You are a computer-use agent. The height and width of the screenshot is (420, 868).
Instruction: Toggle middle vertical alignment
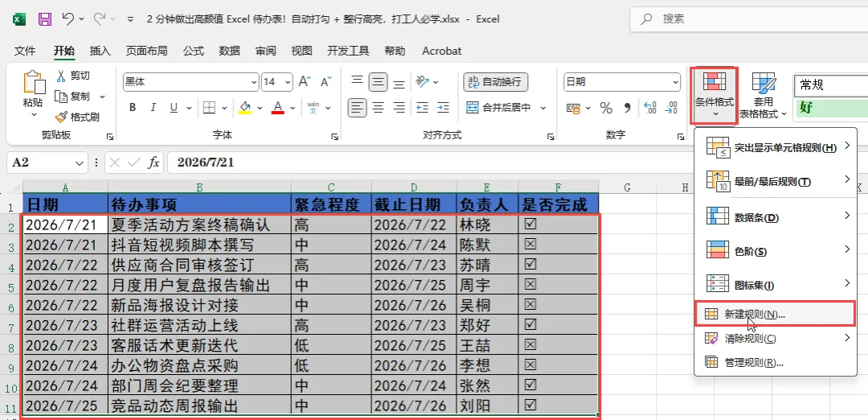pyautogui.click(x=379, y=83)
